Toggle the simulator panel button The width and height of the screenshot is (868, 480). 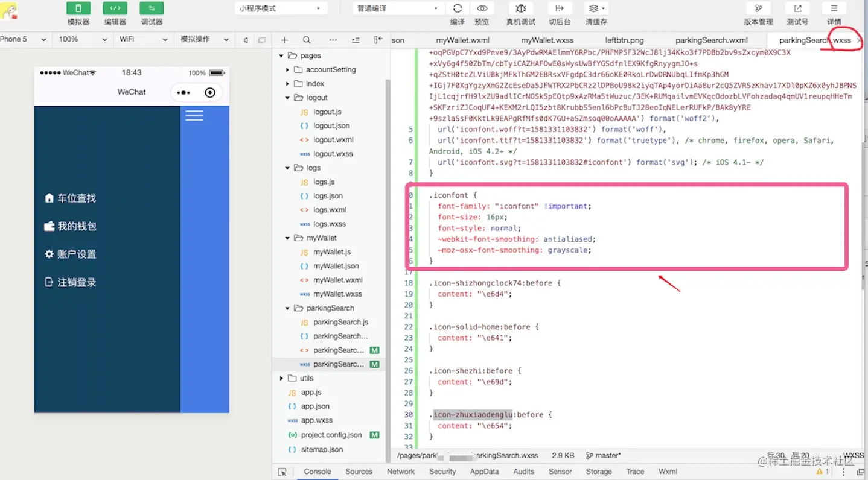coord(78,8)
